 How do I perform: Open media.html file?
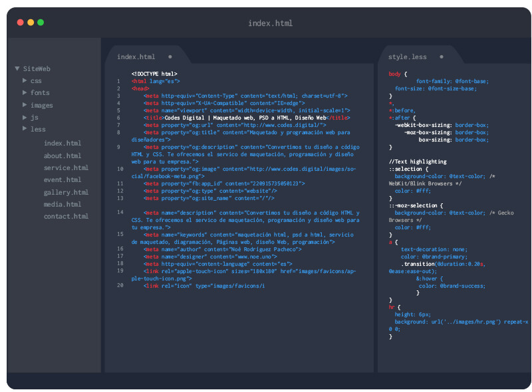[x=63, y=204]
